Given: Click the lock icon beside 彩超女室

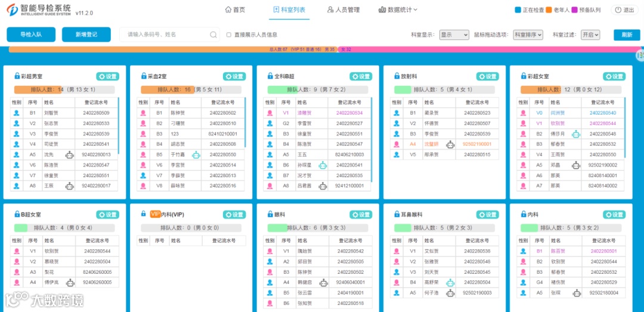Looking at the screenshot, I should pos(524,76).
